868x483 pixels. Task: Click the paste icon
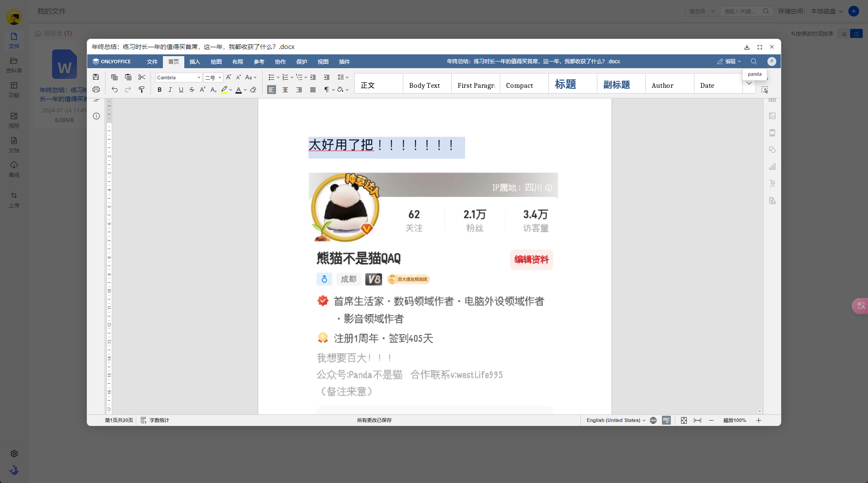(x=128, y=77)
